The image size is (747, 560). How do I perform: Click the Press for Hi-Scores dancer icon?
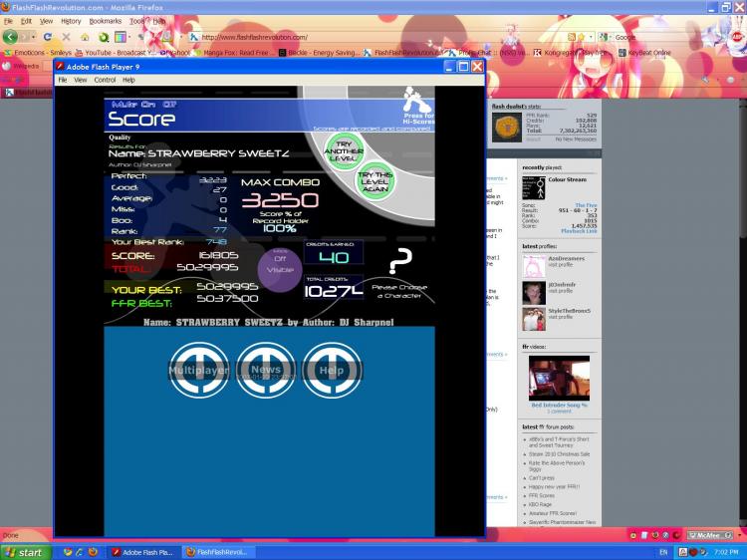click(418, 105)
